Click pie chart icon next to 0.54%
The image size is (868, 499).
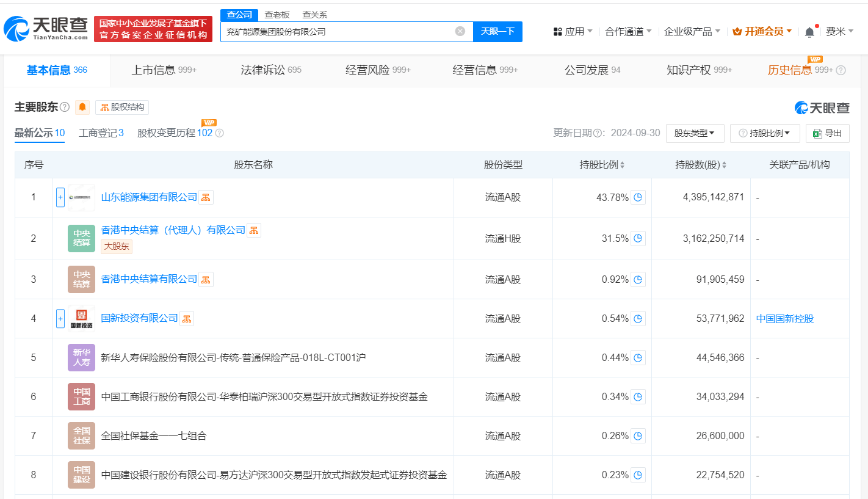[x=638, y=318]
